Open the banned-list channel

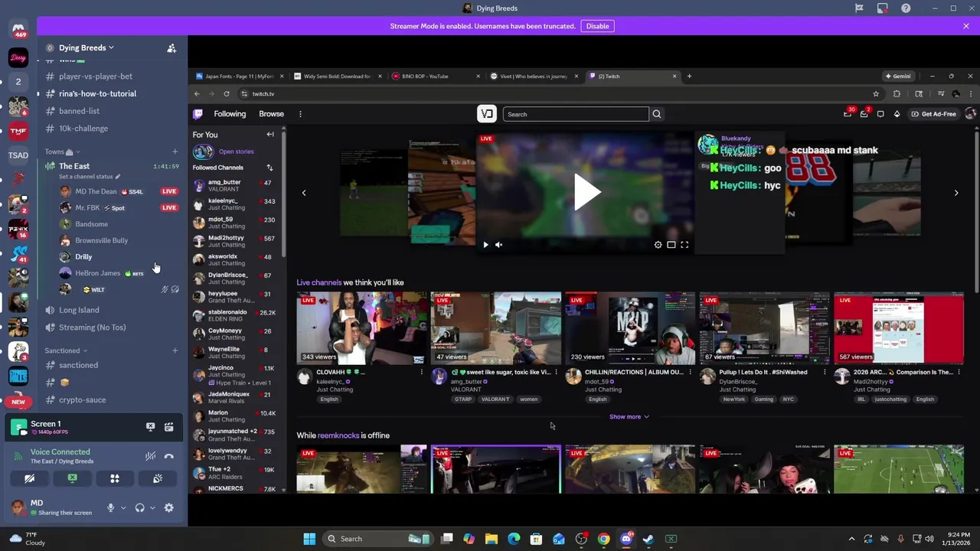coord(79,111)
